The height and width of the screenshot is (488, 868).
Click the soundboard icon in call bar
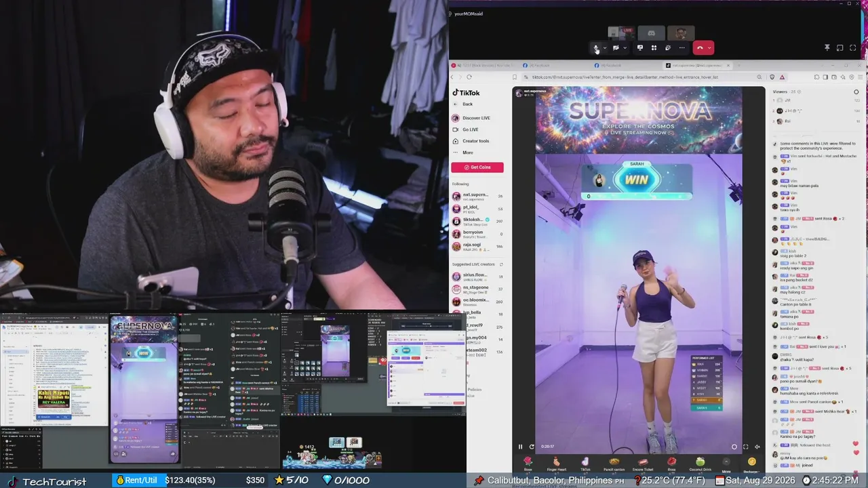click(668, 48)
